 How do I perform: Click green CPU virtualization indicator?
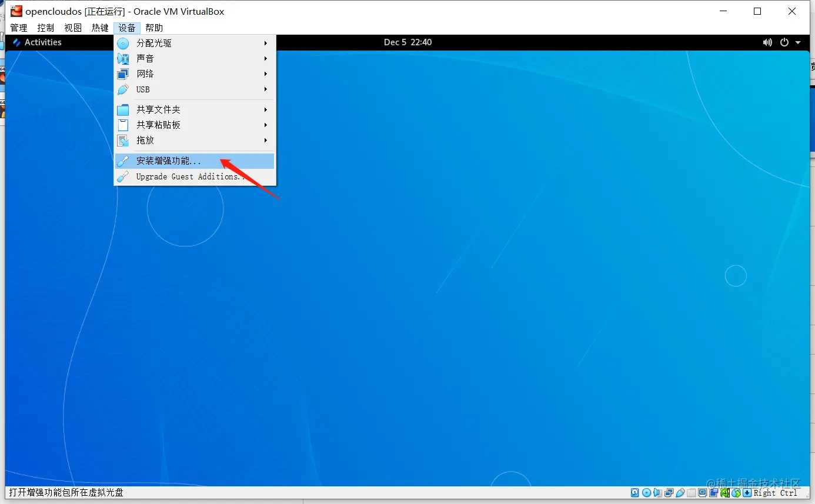coord(724,493)
